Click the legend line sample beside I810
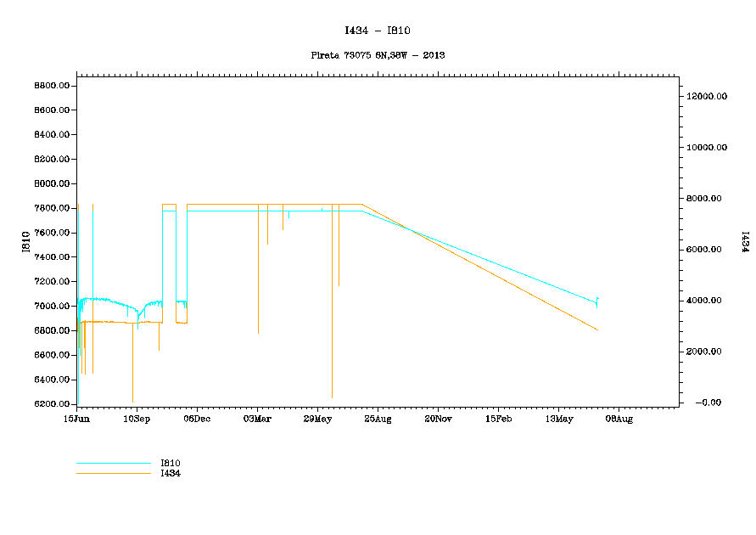 coord(113,464)
